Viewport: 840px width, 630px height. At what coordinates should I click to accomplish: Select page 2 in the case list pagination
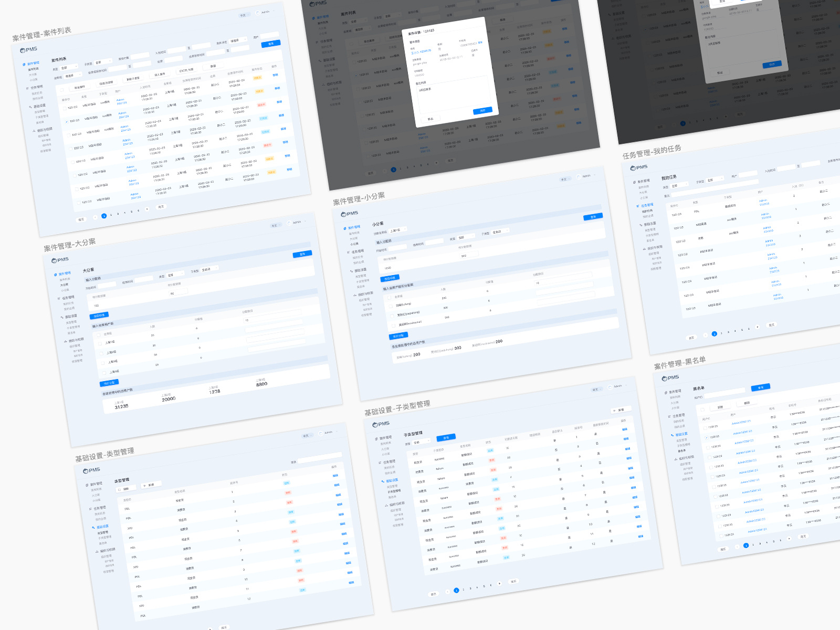pyautogui.click(x=111, y=215)
